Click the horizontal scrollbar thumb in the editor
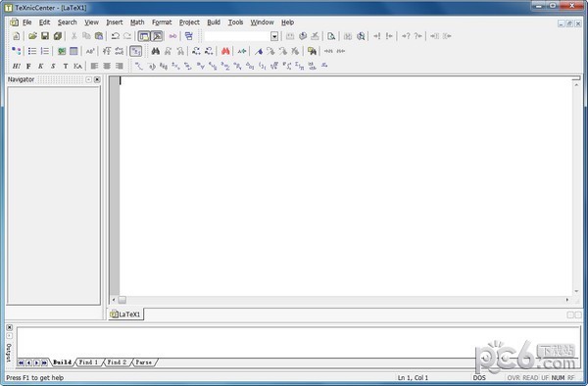Screen dimensions: 588x386 [122, 300]
